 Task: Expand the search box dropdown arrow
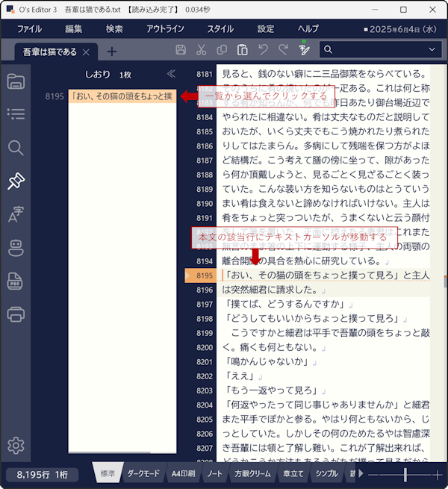coord(432,50)
